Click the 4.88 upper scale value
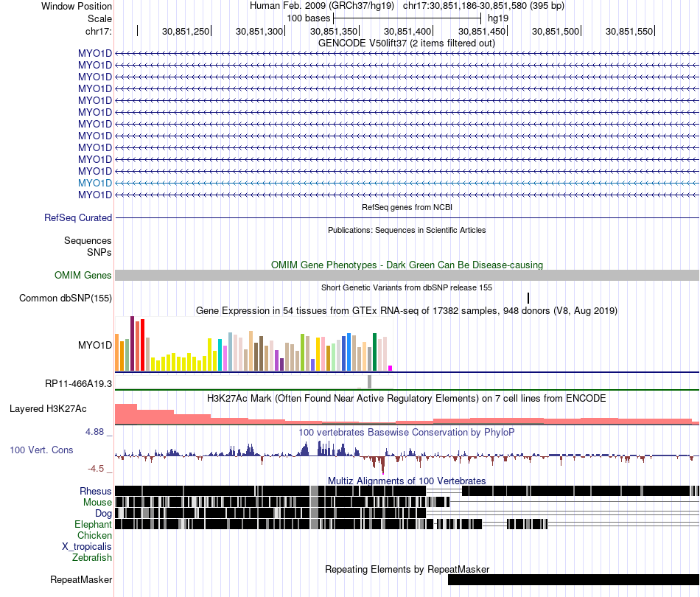This screenshot has width=700, height=597. [x=94, y=432]
